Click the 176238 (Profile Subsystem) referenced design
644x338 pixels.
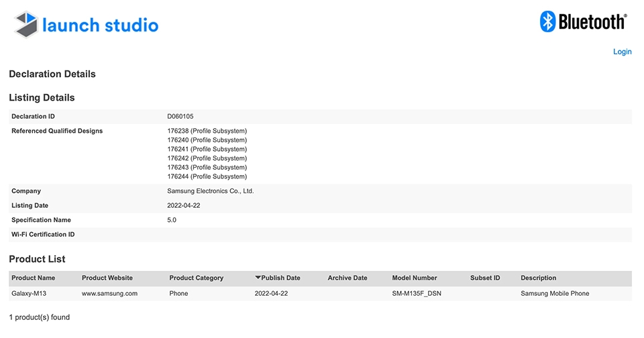(207, 131)
